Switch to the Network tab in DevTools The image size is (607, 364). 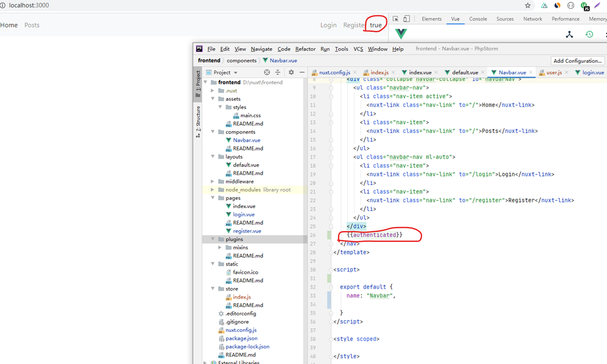(533, 18)
